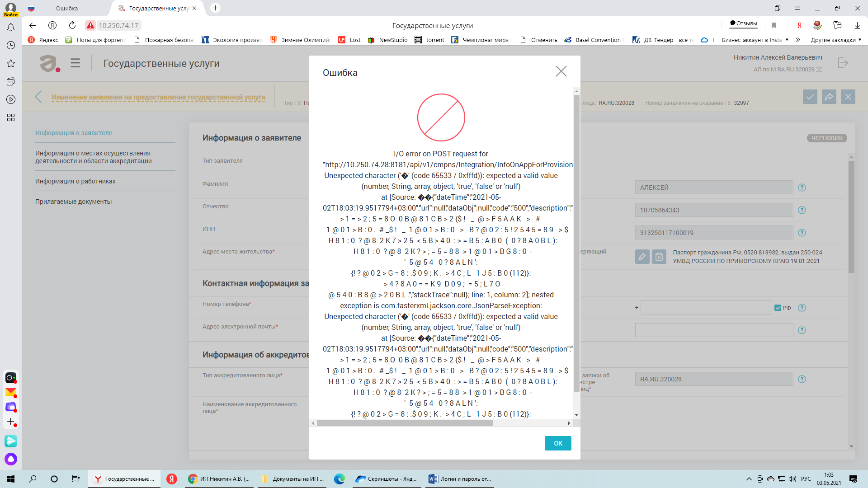Select Прилагаемые документы in side menu
This screenshot has height=488, width=868.
(73, 202)
